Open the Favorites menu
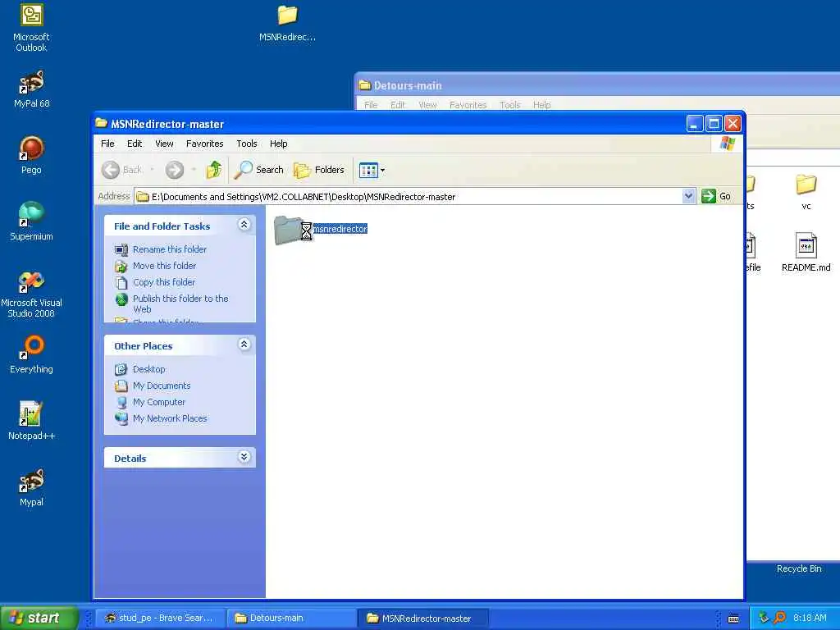Viewport: 840px width, 630px height. [204, 144]
